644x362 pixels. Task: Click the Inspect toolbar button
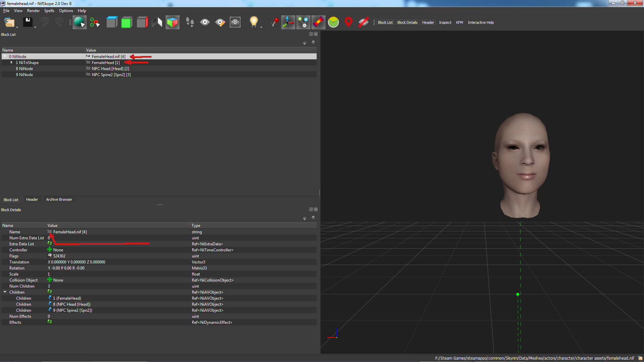[x=445, y=22]
